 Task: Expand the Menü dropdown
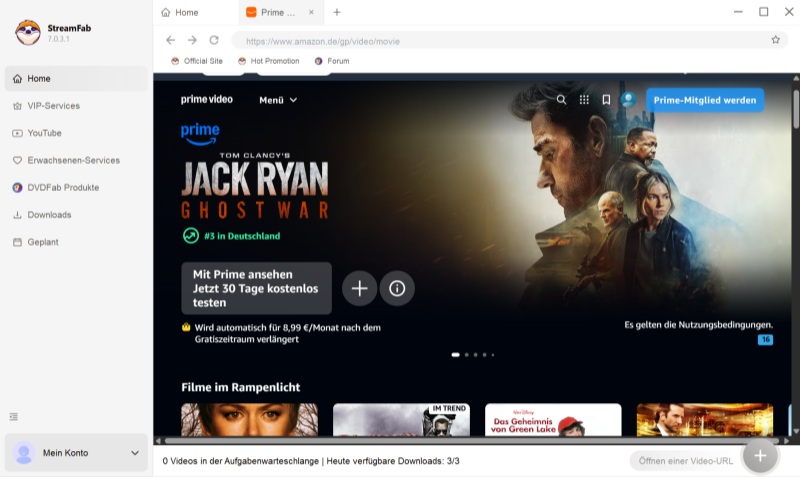click(x=278, y=100)
